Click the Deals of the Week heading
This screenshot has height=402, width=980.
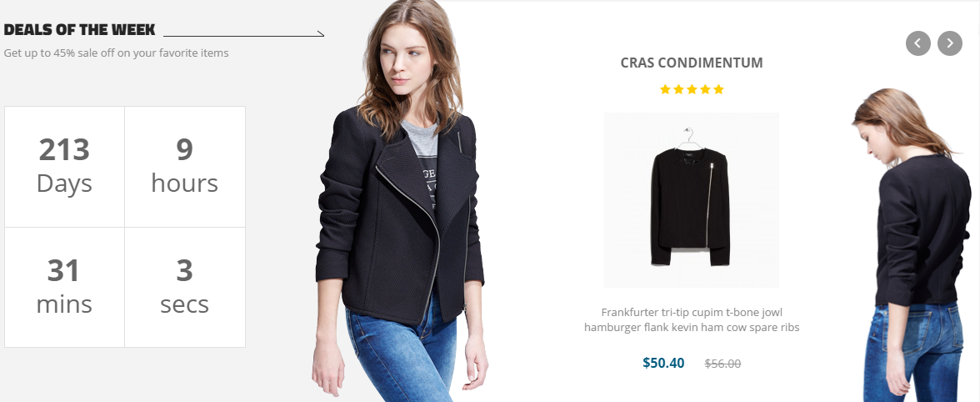pyautogui.click(x=79, y=29)
